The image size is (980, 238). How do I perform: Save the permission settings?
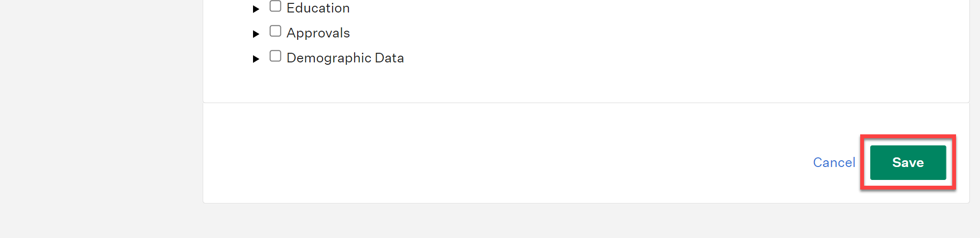[x=908, y=163]
